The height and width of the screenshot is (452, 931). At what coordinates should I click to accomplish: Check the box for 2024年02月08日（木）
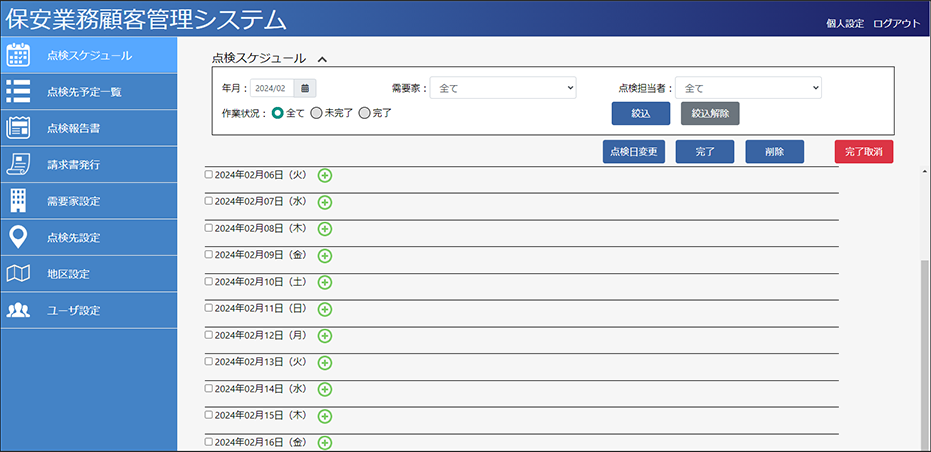(x=209, y=227)
